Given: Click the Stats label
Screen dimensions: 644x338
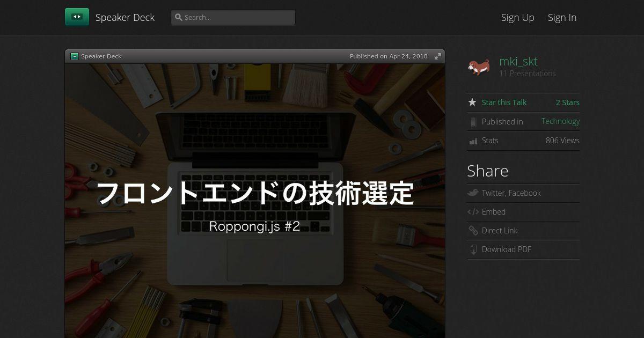Looking at the screenshot, I should [490, 141].
